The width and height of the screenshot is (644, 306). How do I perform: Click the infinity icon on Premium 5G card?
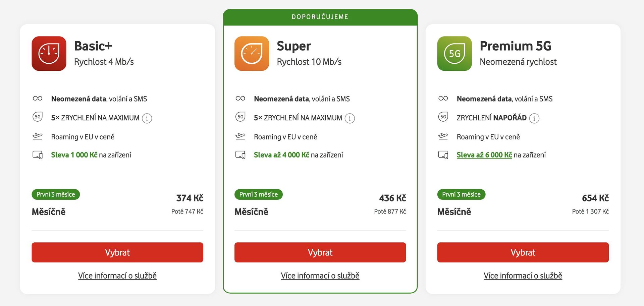coord(443,98)
